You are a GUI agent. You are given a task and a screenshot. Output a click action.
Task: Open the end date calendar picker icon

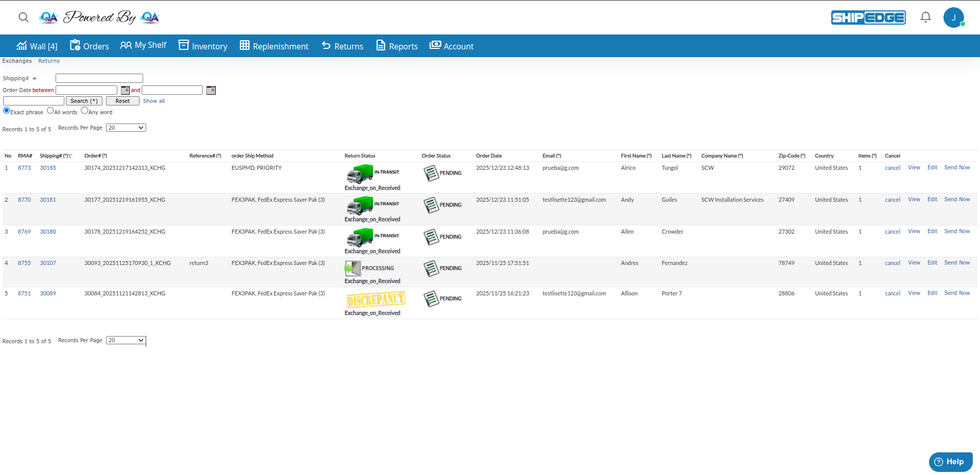pos(211,91)
